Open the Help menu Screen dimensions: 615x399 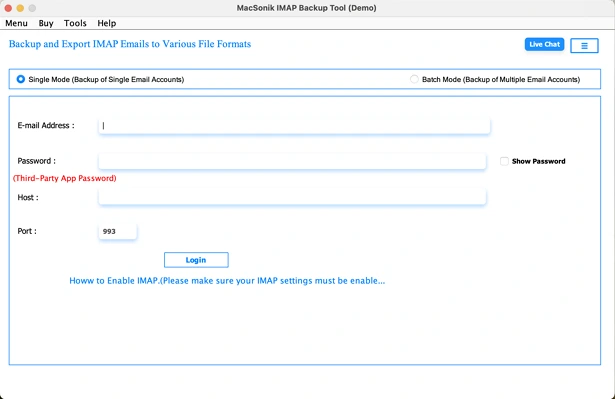(107, 23)
